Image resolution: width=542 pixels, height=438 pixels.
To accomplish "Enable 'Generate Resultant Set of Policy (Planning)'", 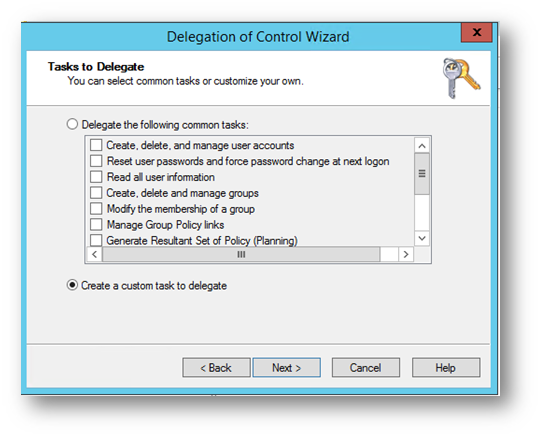I will pyautogui.click(x=96, y=240).
